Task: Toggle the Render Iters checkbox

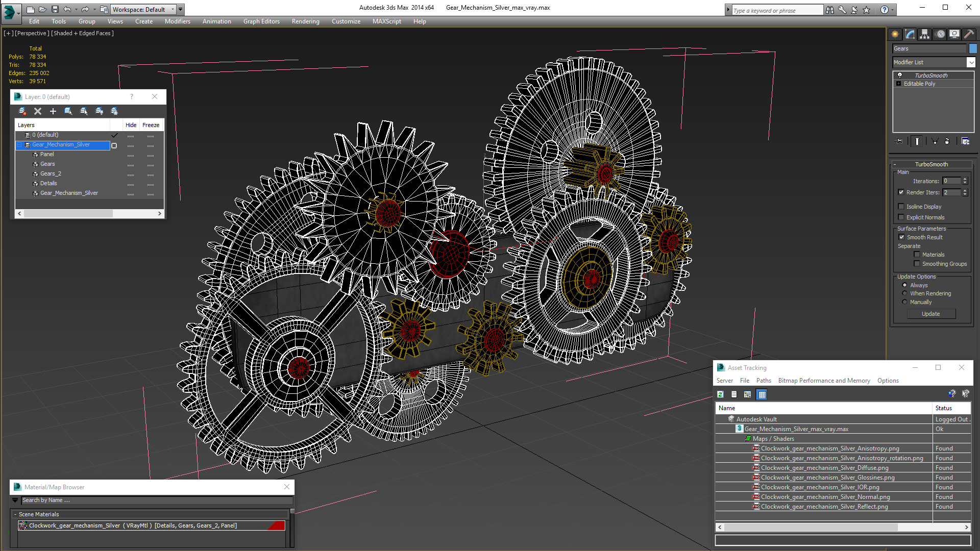Action: [901, 192]
